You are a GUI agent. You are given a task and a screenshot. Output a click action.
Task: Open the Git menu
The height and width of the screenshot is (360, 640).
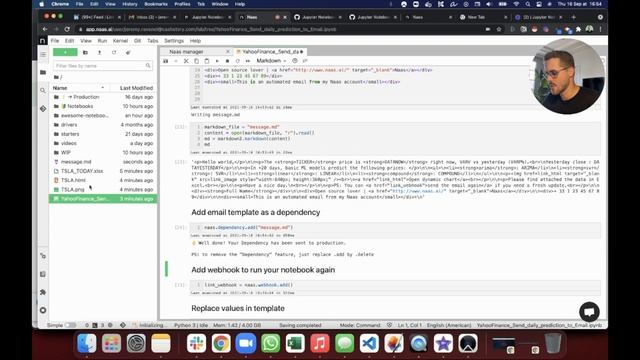tap(138, 41)
